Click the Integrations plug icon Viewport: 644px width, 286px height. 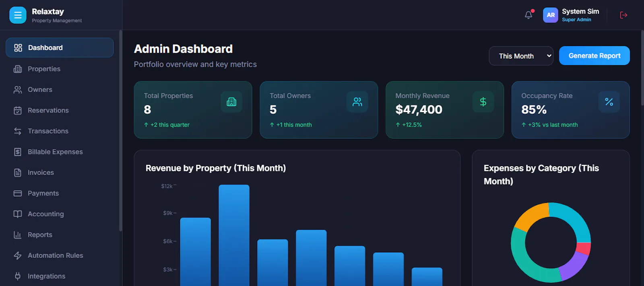pos(18,276)
